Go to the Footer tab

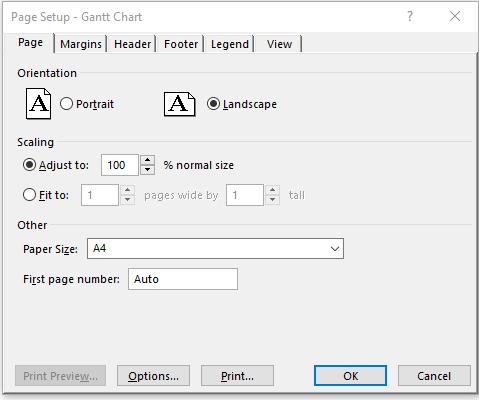(181, 44)
